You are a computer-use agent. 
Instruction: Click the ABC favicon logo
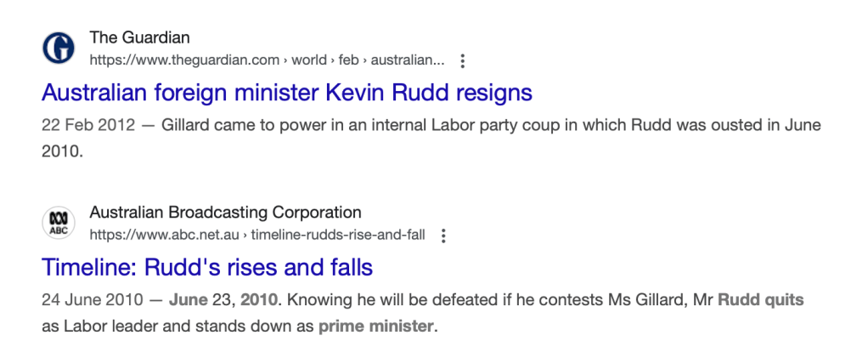pos(59,224)
